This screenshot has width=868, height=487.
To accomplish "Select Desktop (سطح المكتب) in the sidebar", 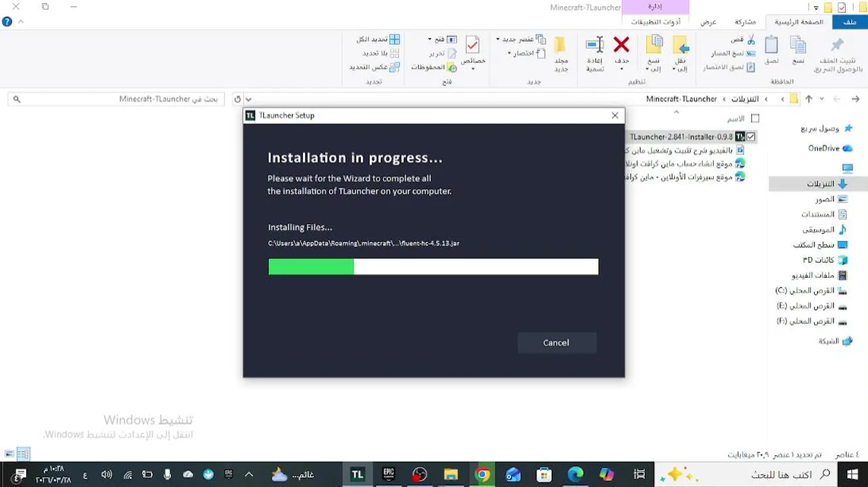I will coord(820,245).
